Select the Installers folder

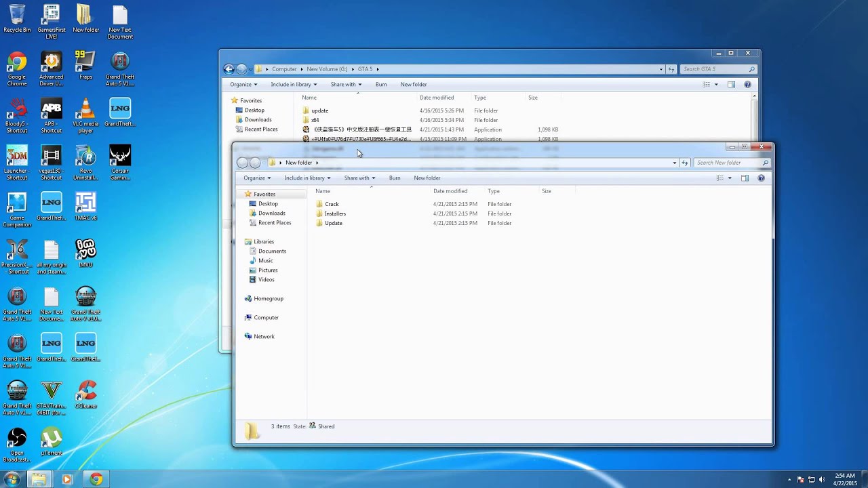coord(335,213)
